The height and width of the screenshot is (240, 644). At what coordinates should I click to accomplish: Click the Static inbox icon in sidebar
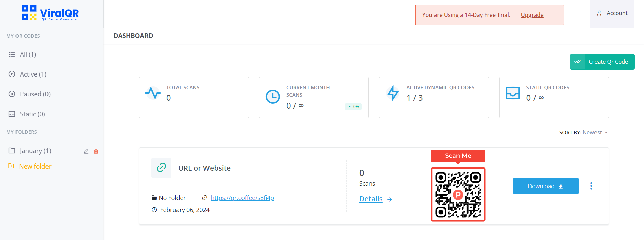coord(12,114)
